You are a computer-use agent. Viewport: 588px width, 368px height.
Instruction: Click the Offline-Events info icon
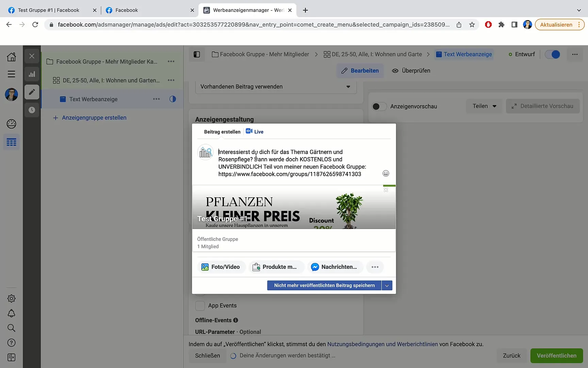(235, 320)
